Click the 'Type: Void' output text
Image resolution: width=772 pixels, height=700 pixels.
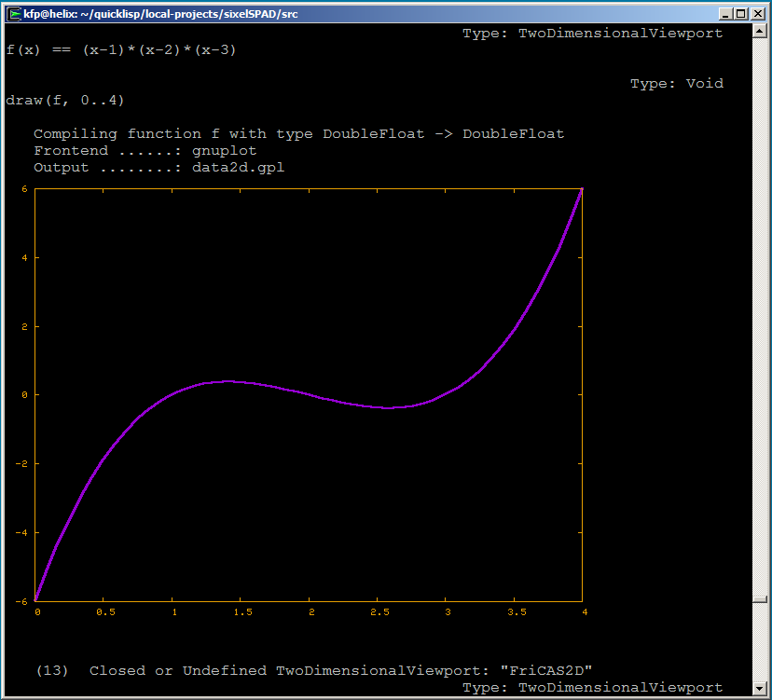[x=676, y=83]
